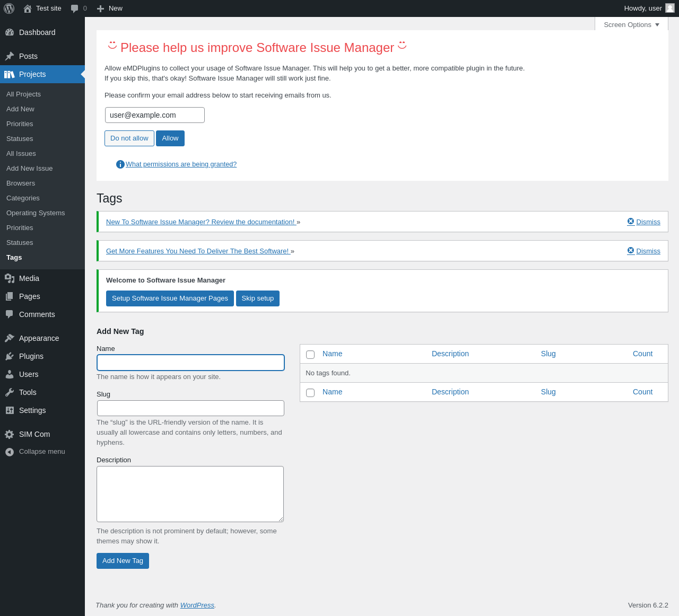Sort by Slug in table footer
This screenshot has width=679, height=616.
pyautogui.click(x=549, y=392)
